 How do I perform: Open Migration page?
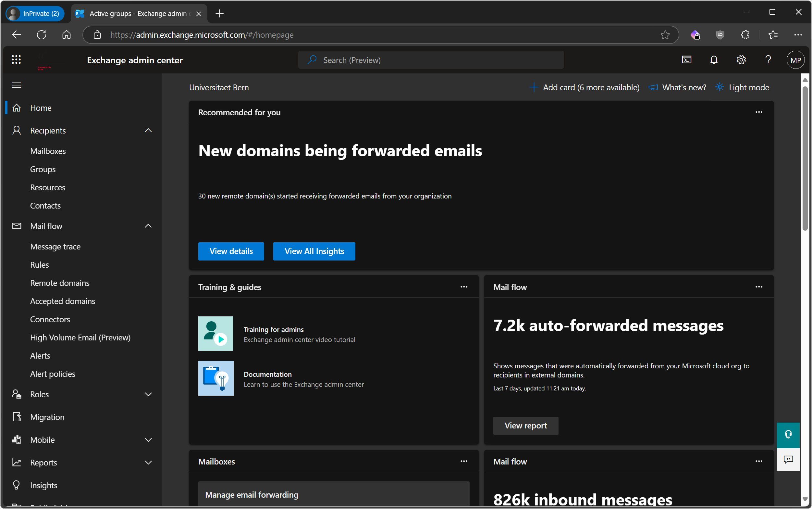(x=47, y=417)
